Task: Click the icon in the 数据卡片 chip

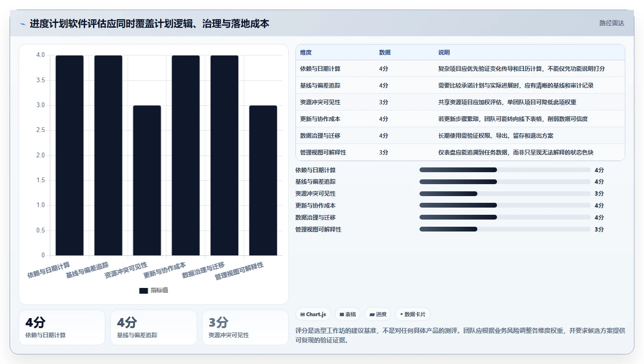Action: pyautogui.click(x=401, y=314)
